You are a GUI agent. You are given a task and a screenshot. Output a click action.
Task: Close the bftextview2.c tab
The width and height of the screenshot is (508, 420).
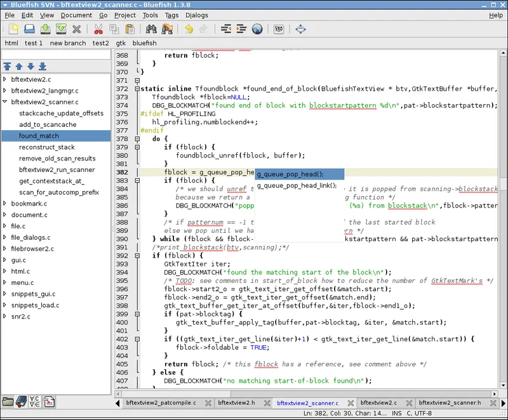409,403
